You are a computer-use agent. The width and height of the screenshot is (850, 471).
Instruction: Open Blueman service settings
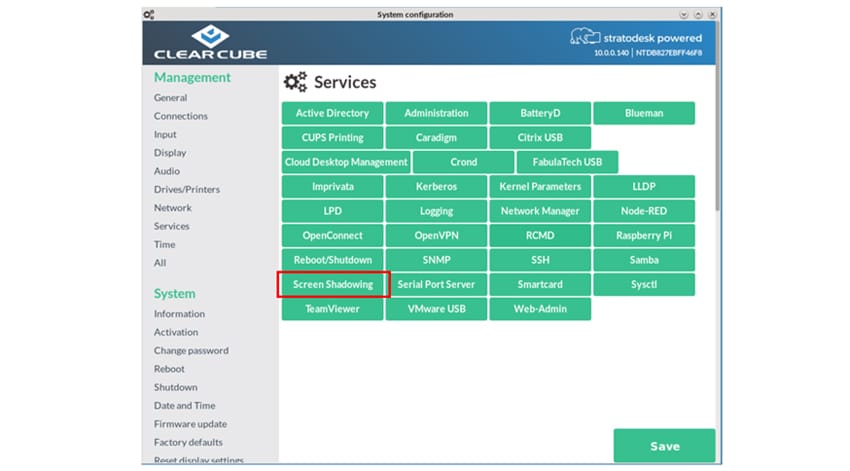[643, 113]
